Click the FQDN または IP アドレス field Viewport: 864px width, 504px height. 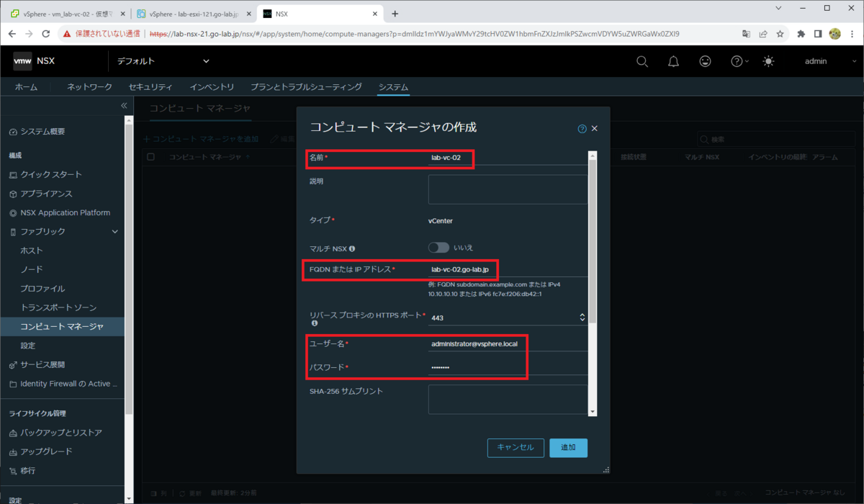508,269
